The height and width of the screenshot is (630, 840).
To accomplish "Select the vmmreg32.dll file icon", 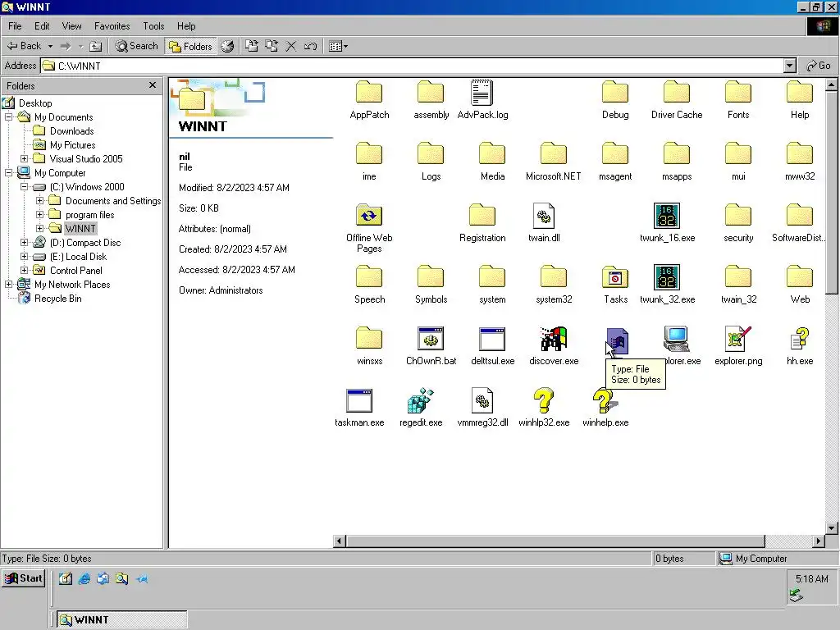I will click(482, 400).
